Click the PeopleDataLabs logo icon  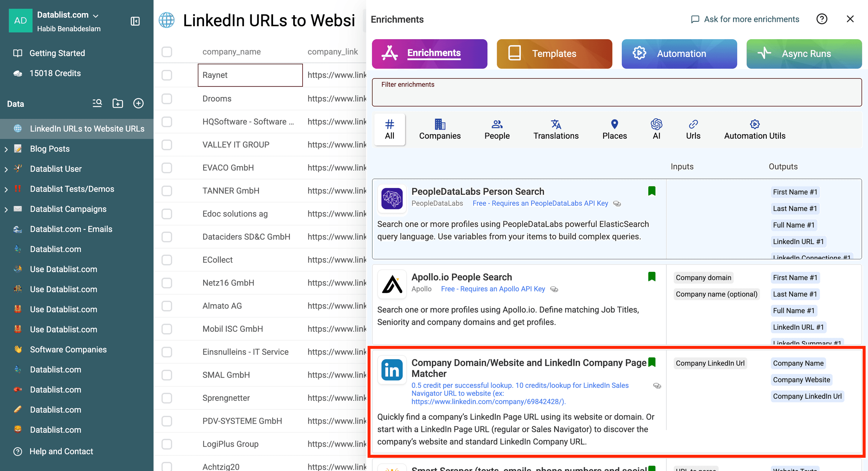392,199
